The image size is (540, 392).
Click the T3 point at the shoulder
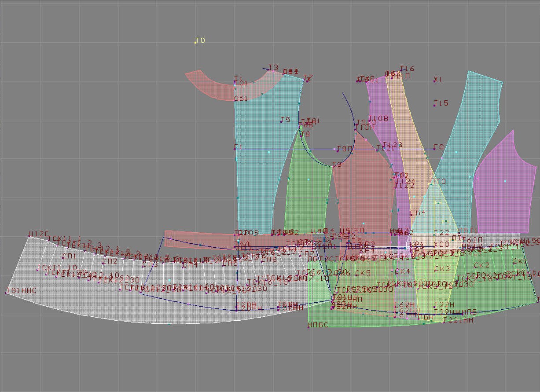(269, 69)
